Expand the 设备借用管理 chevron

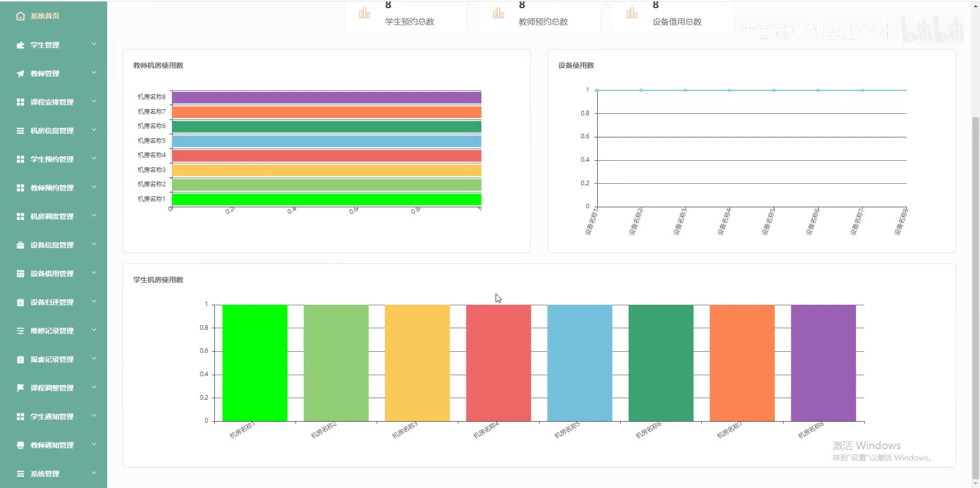click(94, 273)
